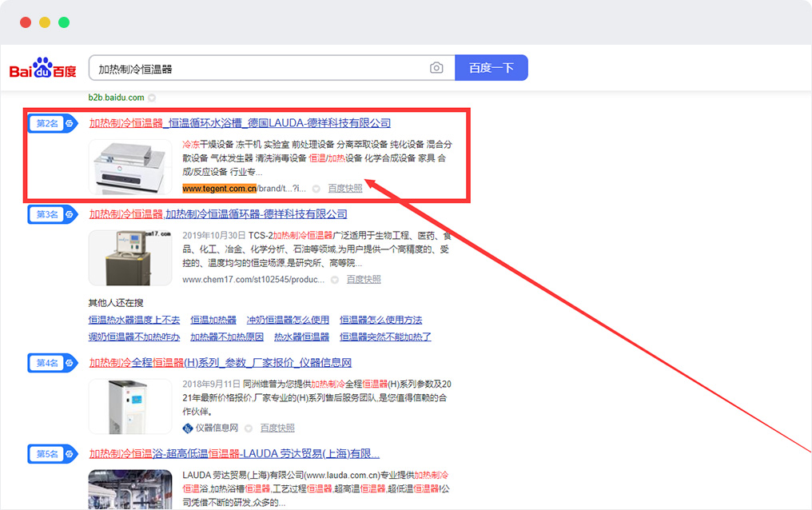
Task: Click the 百度一下 search button
Action: point(492,68)
